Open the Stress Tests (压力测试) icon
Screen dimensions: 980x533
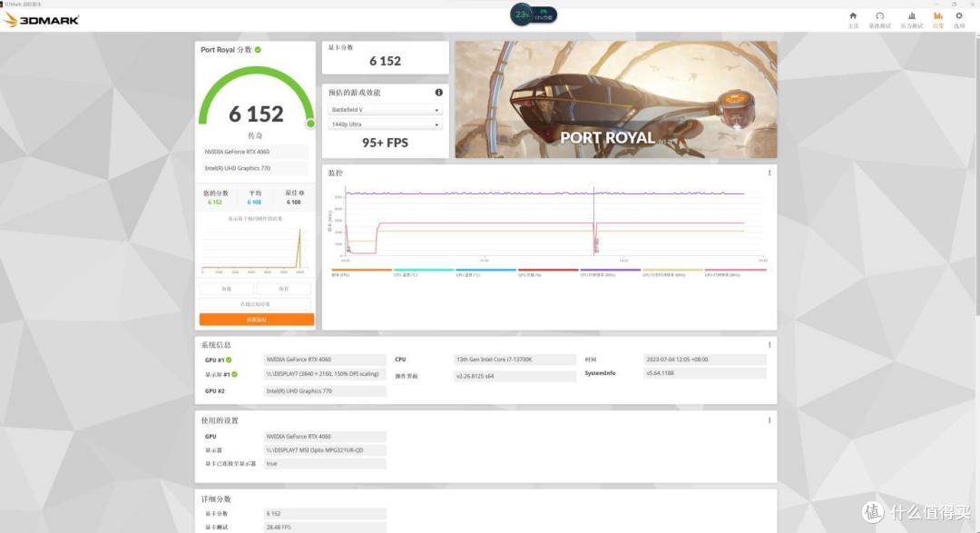click(x=911, y=19)
